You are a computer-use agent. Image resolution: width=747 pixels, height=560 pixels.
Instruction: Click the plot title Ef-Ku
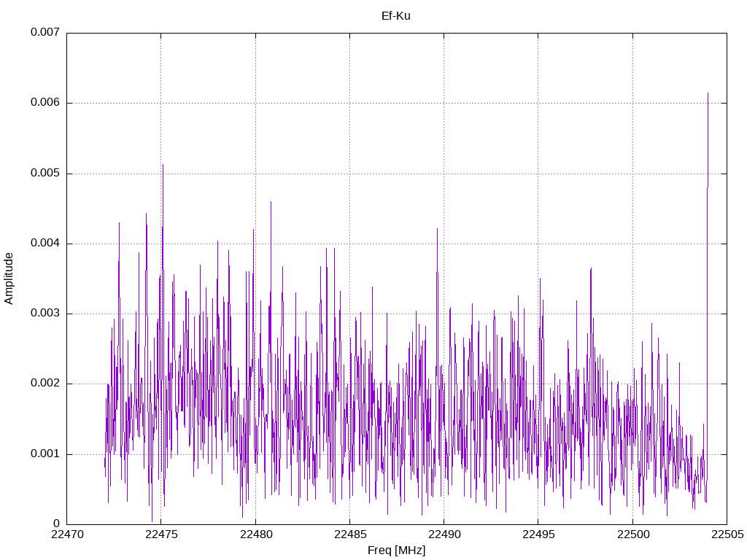click(x=395, y=15)
